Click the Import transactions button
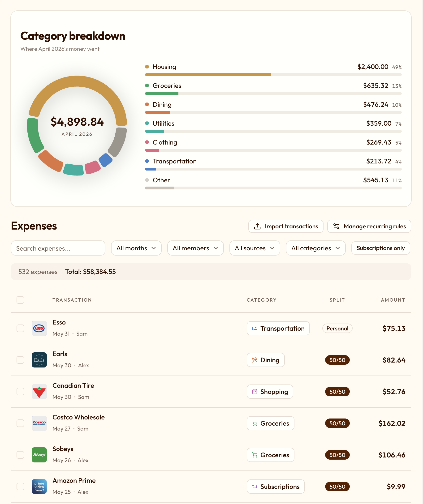423x504 pixels. pyautogui.click(x=286, y=226)
